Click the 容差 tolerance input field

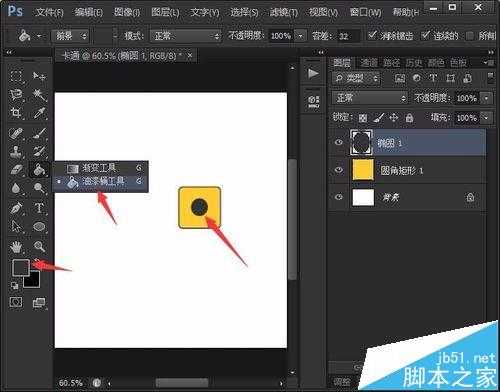(349, 36)
